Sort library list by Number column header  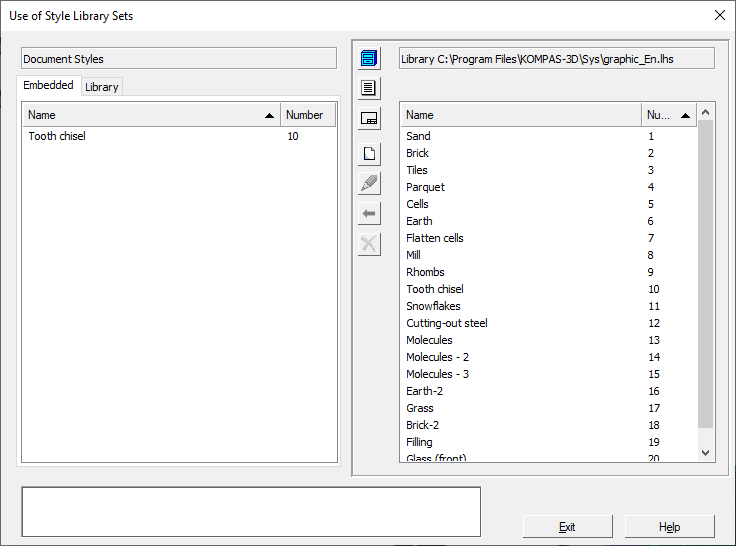[x=669, y=115]
